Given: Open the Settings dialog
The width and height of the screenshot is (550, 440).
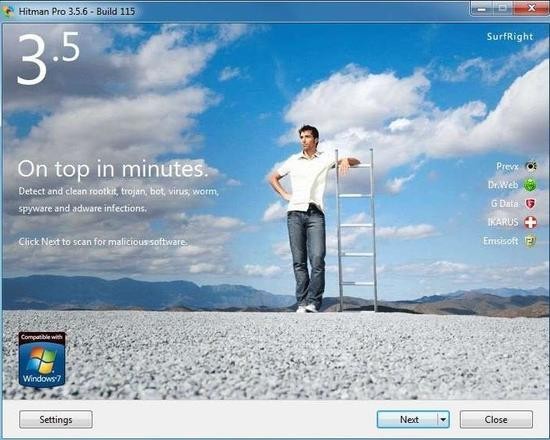Looking at the screenshot, I should click(x=56, y=419).
